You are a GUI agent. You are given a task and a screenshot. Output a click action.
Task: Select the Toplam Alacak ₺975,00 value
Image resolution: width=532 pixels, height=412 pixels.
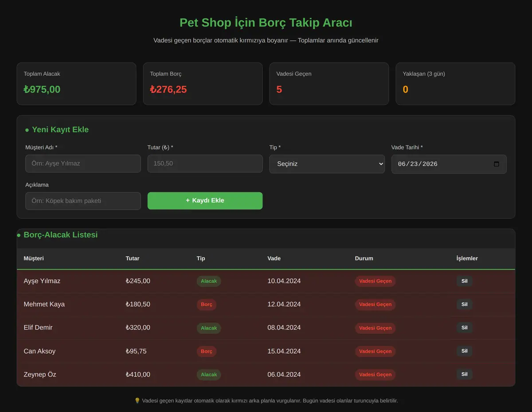pyautogui.click(x=42, y=90)
